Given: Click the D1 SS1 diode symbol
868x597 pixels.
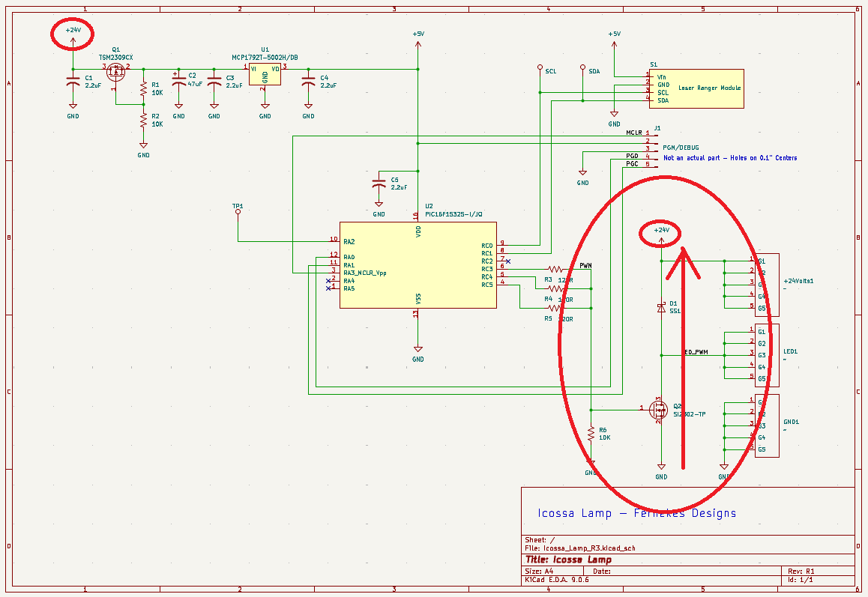Looking at the screenshot, I should pos(661,308).
